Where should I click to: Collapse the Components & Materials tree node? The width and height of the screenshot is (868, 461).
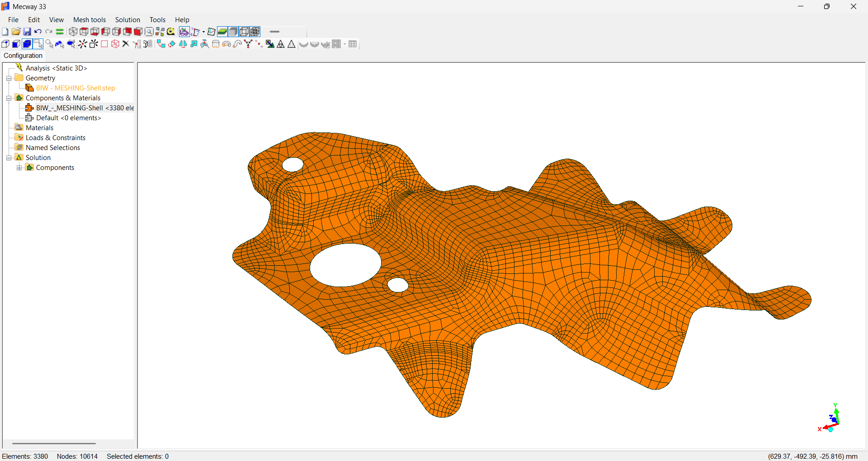9,98
